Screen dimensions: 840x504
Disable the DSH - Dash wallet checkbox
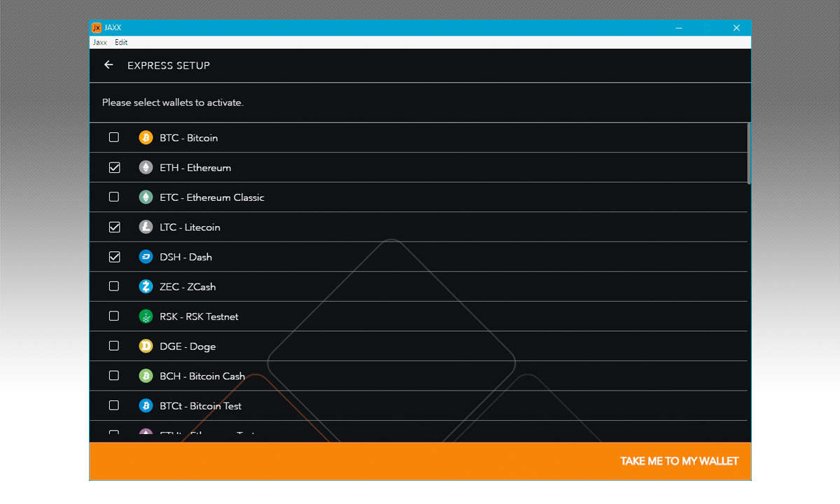coord(114,257)
